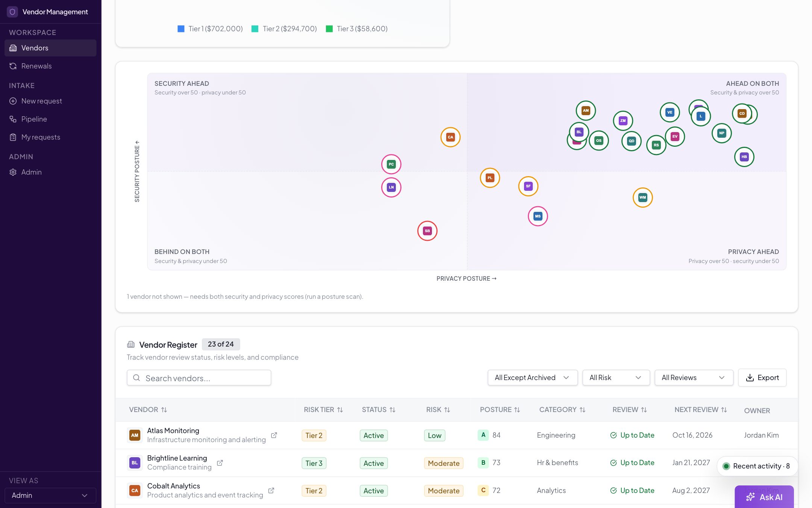Image resolution: width=812 pixels, height=508 pixels.
Task: Select the NP vendor bubble on chart
Action: click(722, 133)
